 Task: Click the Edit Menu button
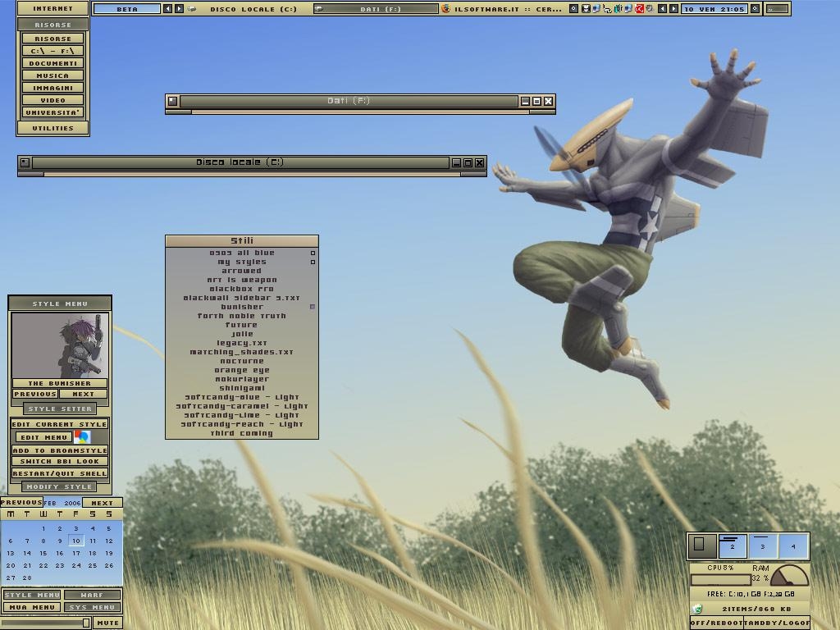tap(44, 438)
